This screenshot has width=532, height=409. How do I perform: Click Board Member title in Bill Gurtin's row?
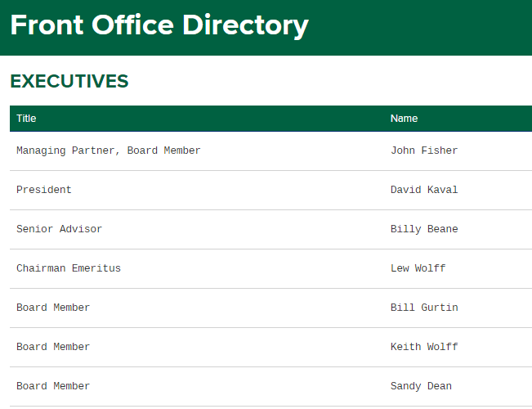[x=53, y=308]
